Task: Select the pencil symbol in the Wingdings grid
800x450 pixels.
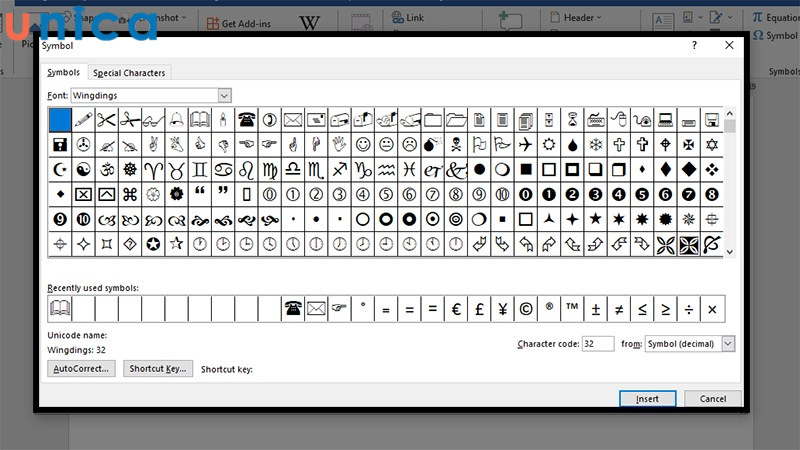Action: coord(83,120)
